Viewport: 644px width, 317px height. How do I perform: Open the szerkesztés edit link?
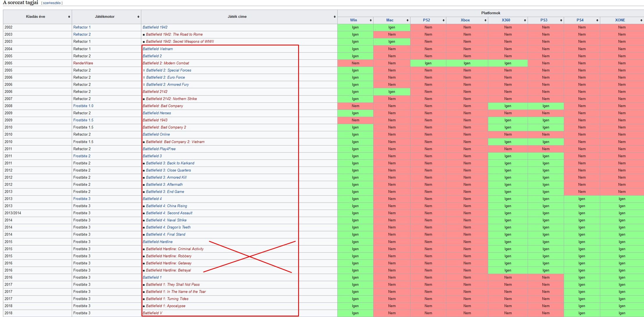[52, 3]
